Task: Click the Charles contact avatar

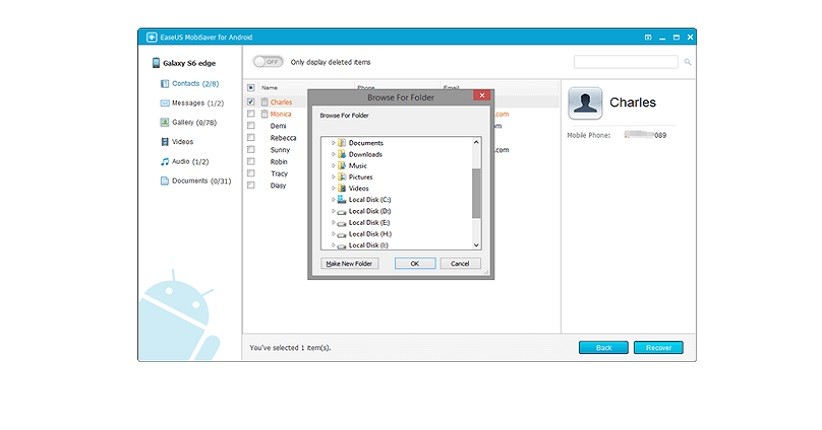Action: pos(585,103)
